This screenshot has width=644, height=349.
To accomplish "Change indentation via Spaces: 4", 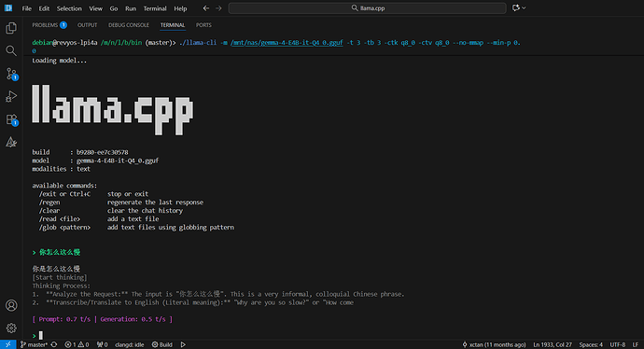I will point(591,344).
